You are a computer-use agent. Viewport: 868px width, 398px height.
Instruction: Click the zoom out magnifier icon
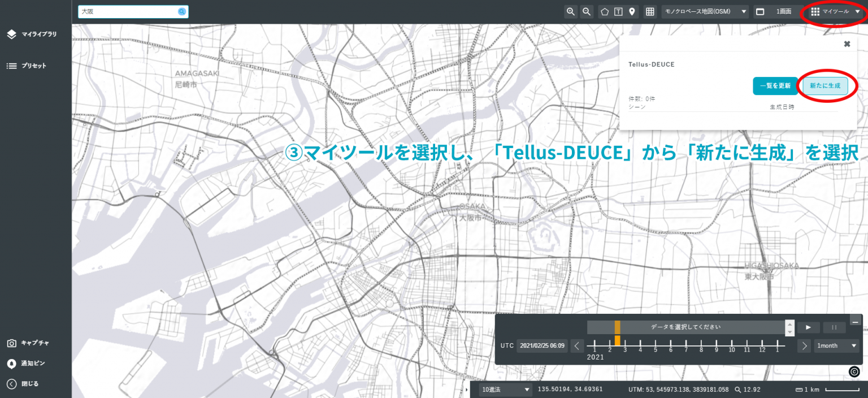coord(587,12)
